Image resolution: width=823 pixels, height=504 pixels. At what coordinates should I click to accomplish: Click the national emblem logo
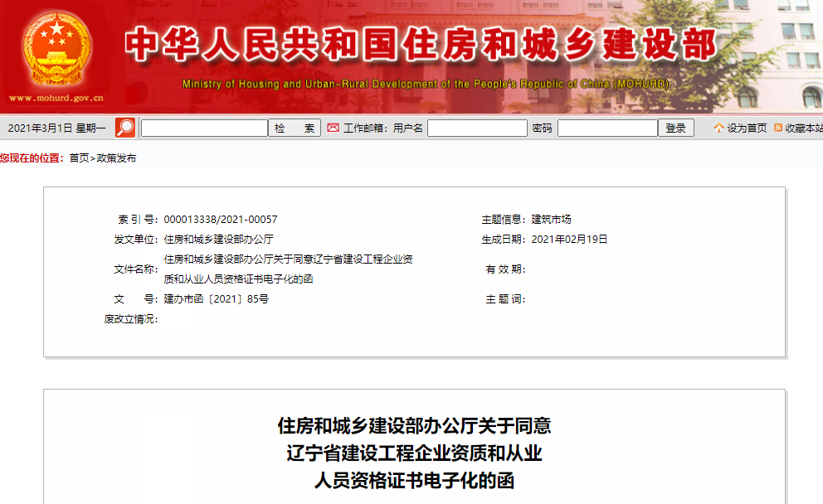(x=56, y=49)
